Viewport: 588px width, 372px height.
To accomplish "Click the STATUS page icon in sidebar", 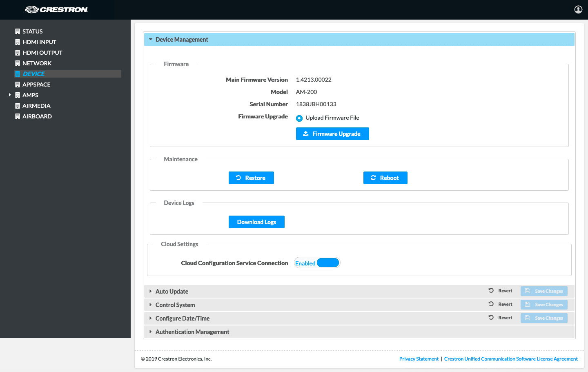I will point(18,31).
